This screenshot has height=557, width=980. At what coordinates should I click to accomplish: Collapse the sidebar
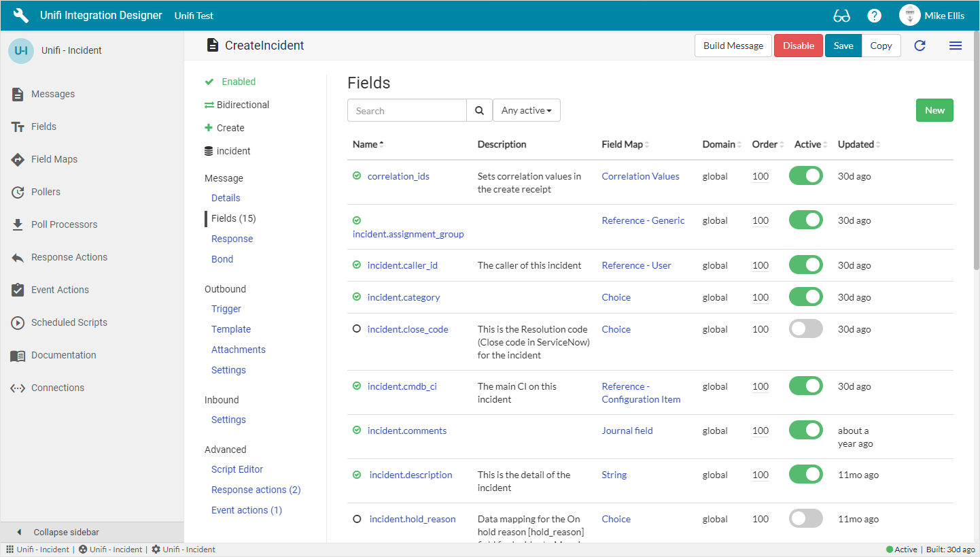[66, 532]
